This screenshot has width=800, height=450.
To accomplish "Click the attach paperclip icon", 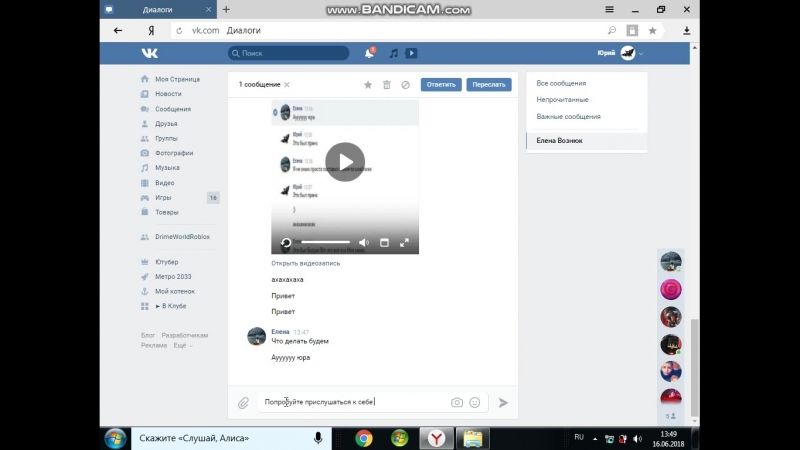I will [243, 403].
